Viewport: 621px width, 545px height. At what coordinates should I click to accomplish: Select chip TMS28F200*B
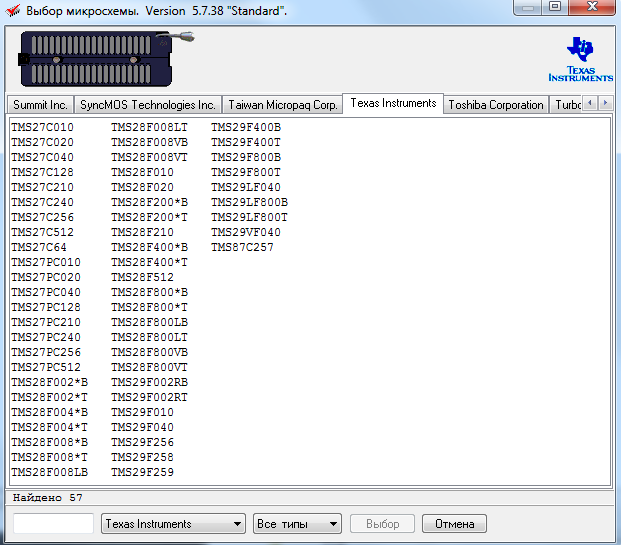pos(149,202)
